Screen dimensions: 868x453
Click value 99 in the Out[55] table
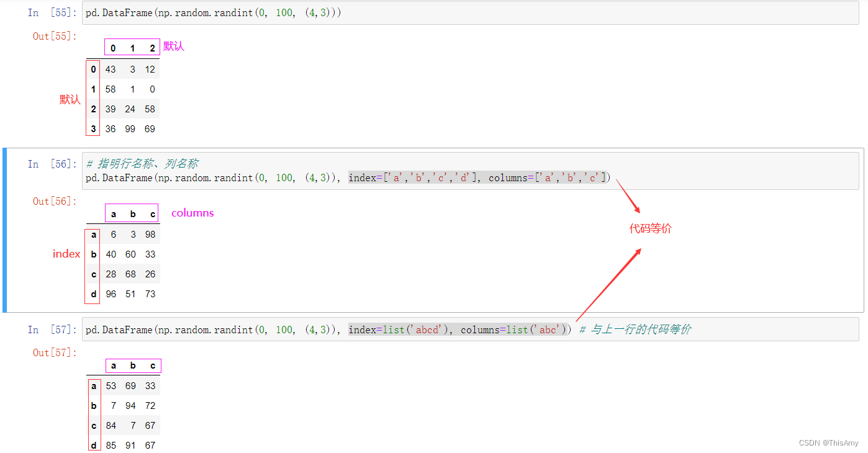click(x=130, y=129)
